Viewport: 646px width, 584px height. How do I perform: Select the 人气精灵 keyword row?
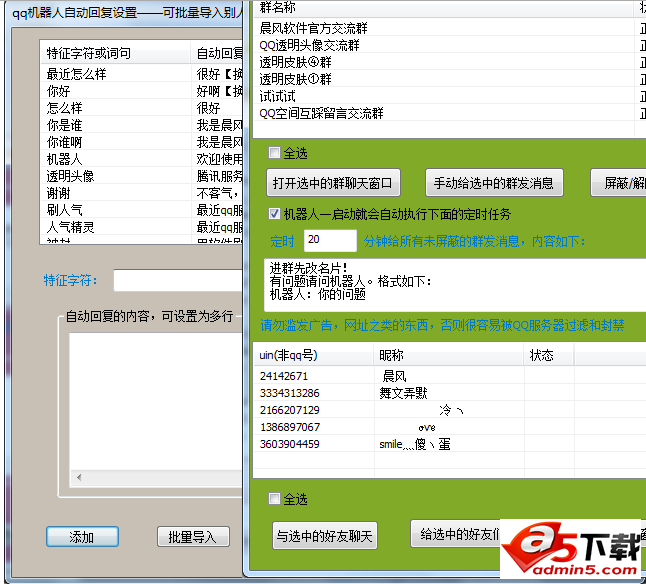coord(142,227)
